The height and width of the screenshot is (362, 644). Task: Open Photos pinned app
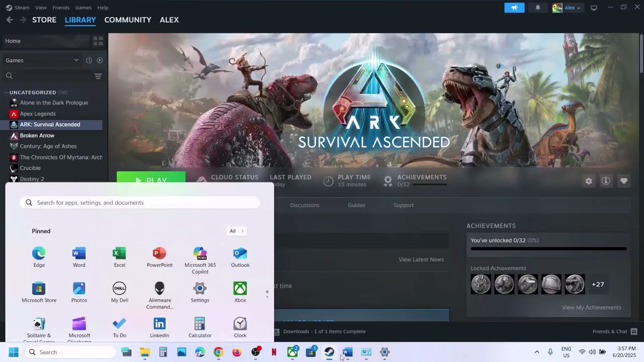coord(79,292)
